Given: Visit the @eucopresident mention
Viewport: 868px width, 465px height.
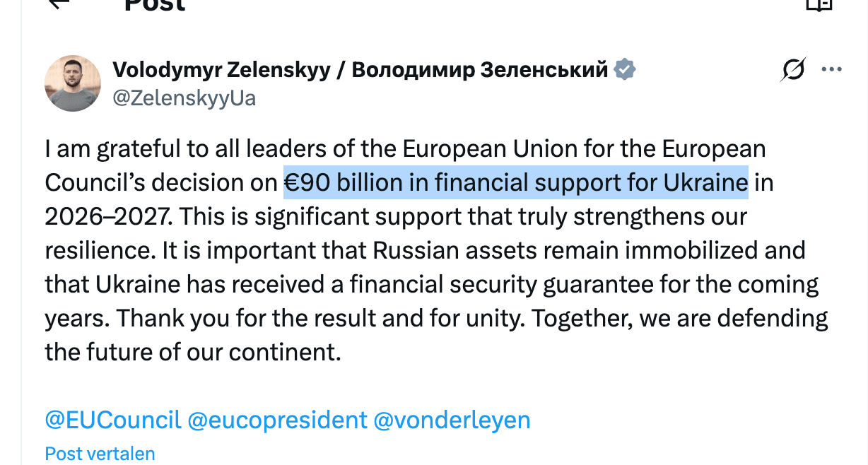Looking at the screenshot, I should pyautogui.click(x=277, y=420).
